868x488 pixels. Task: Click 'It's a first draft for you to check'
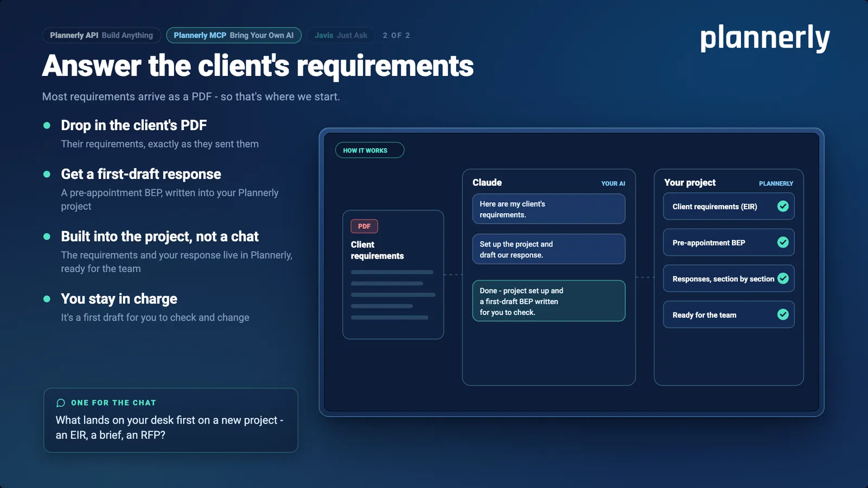pos(155,317)
